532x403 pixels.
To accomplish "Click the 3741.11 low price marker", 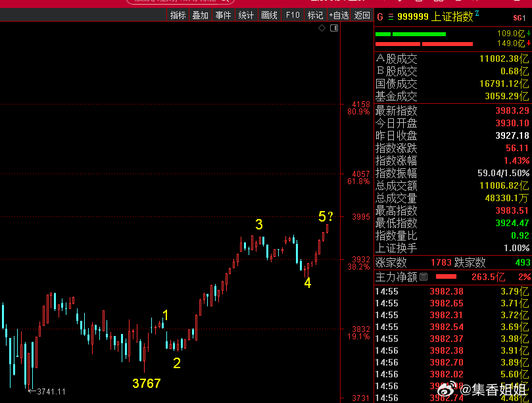I will [x=47, y=392].
